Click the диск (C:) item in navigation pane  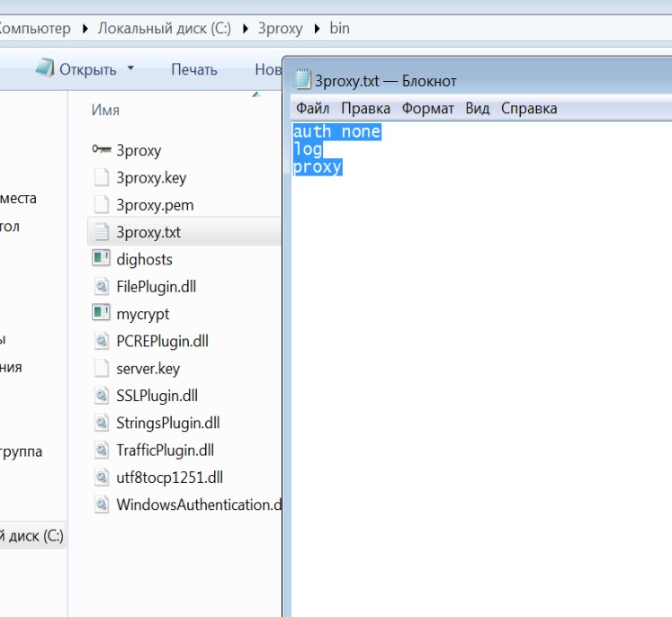32,535
